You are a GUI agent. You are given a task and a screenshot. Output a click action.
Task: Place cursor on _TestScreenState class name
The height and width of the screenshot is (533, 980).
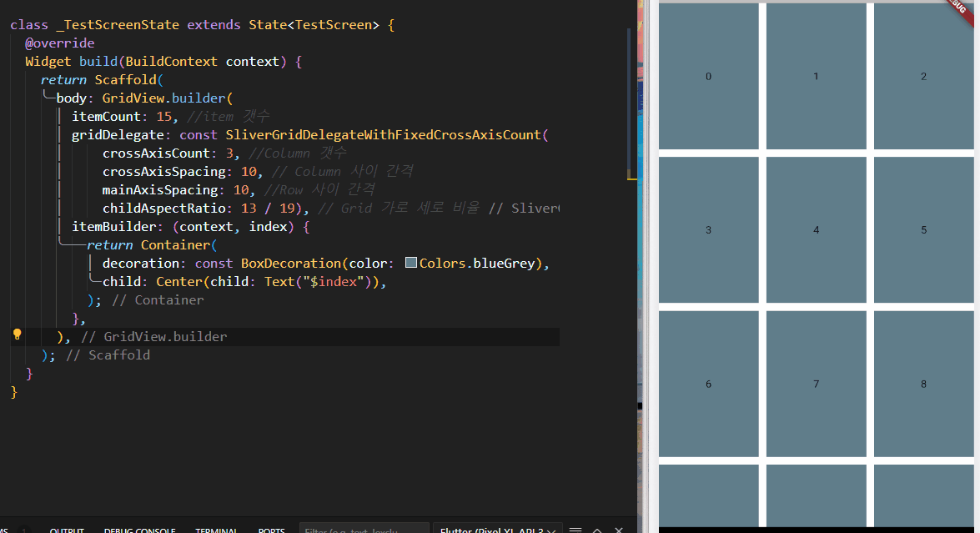(x=118, y=25)
